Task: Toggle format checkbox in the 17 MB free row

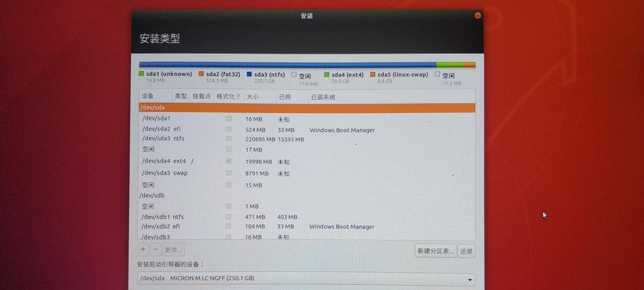Action: coord(229,149)
